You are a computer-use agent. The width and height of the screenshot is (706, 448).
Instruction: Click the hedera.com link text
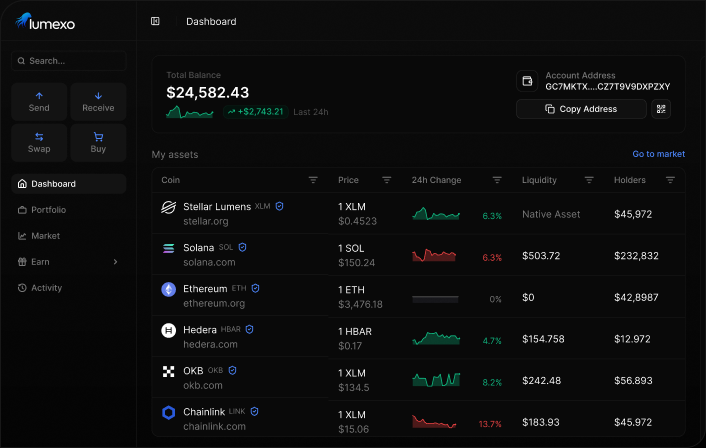(x=210, y=344)
